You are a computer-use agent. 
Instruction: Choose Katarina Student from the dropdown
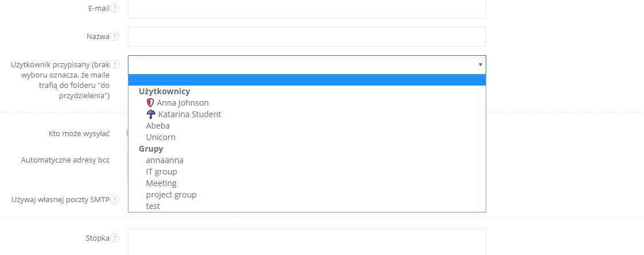189,114
